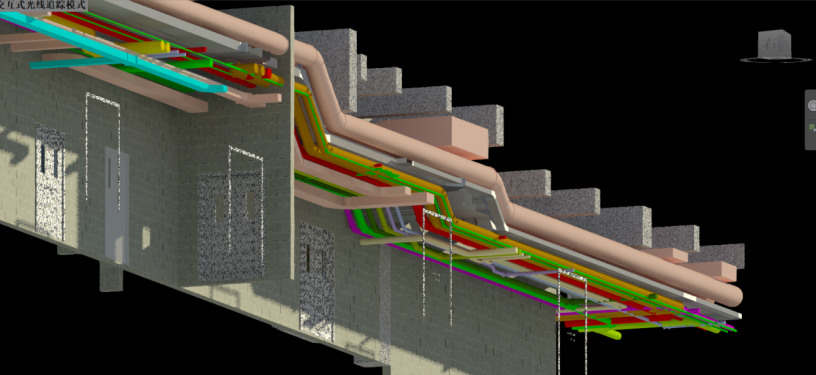
Task: Select the plain gray door in the wall
Action: click(116, 205)
